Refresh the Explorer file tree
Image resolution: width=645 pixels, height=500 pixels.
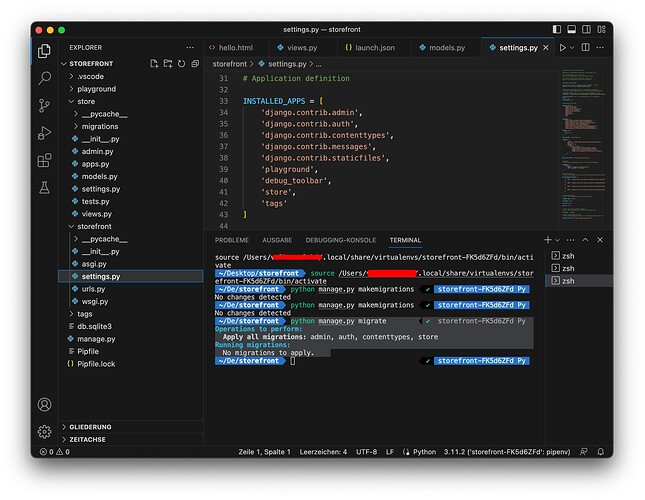click(179, 63)
